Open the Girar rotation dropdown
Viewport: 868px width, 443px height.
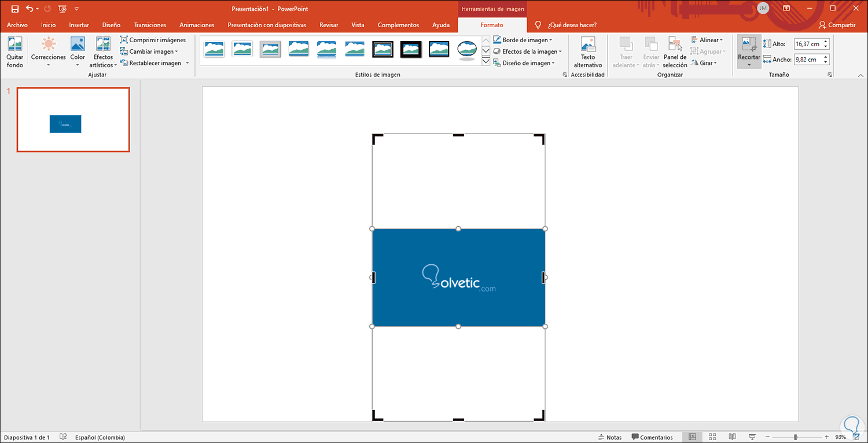(704, 63)
